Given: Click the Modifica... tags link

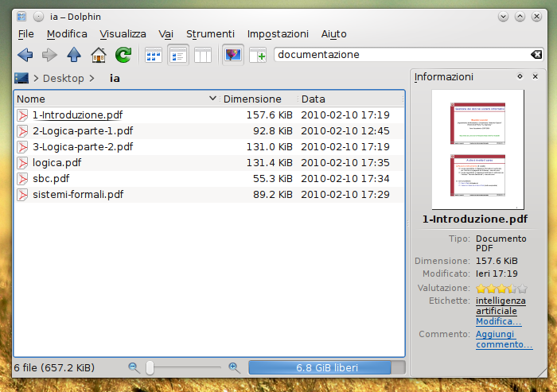Looking at the screenshot, I should (498, 321).
